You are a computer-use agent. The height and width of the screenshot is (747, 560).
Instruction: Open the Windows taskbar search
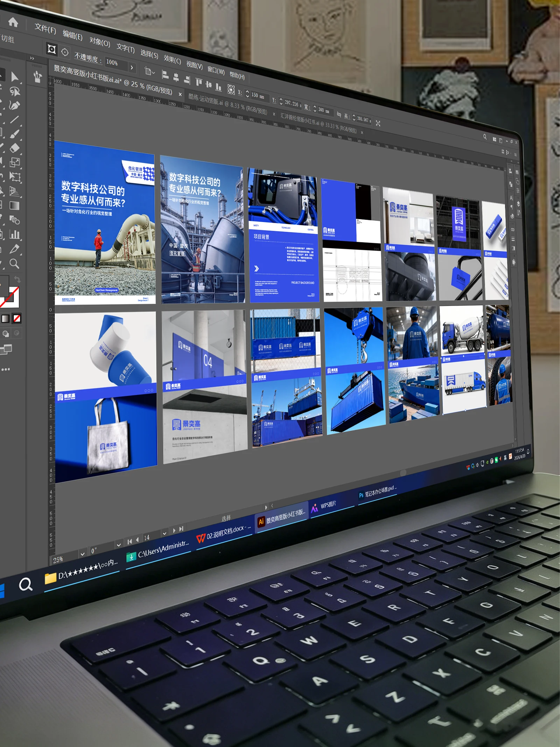(25, 584)
